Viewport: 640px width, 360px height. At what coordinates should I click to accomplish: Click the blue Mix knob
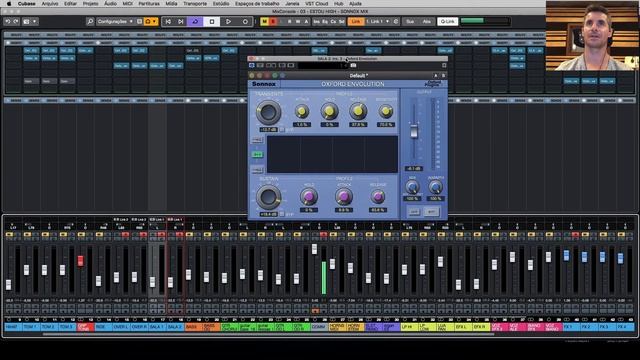(x=412, y=187)
